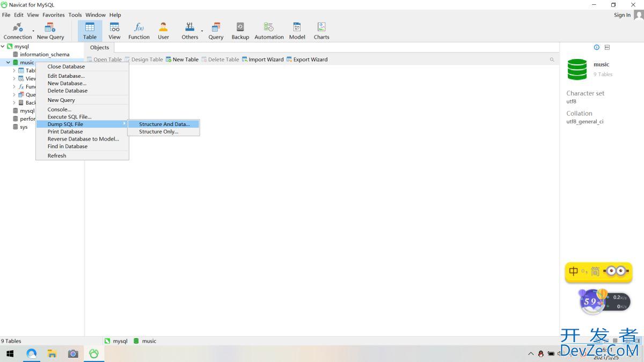Choose Execute SQL File... in the context menu
This screenshot has width=644, height=362.
pyautogui.click(x=82, y=117)
